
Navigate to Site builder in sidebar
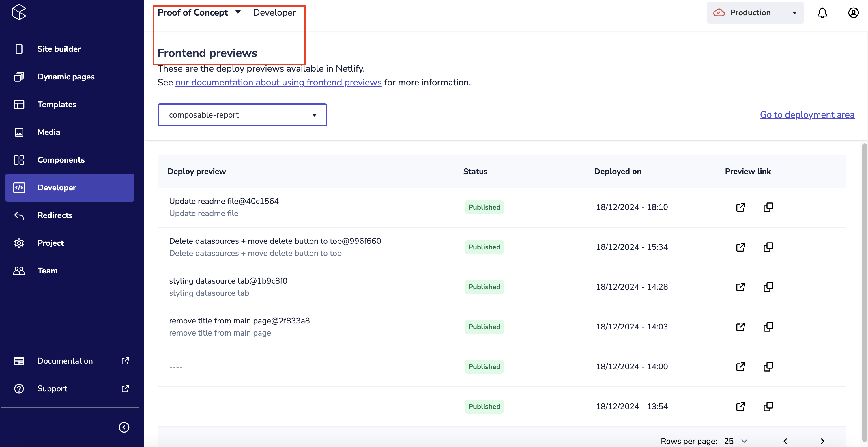(x=59, y=49)
